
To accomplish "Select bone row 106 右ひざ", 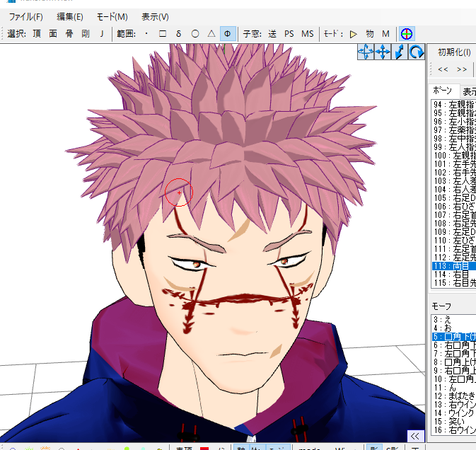I will pyautogui.click(x=454, y=207).
